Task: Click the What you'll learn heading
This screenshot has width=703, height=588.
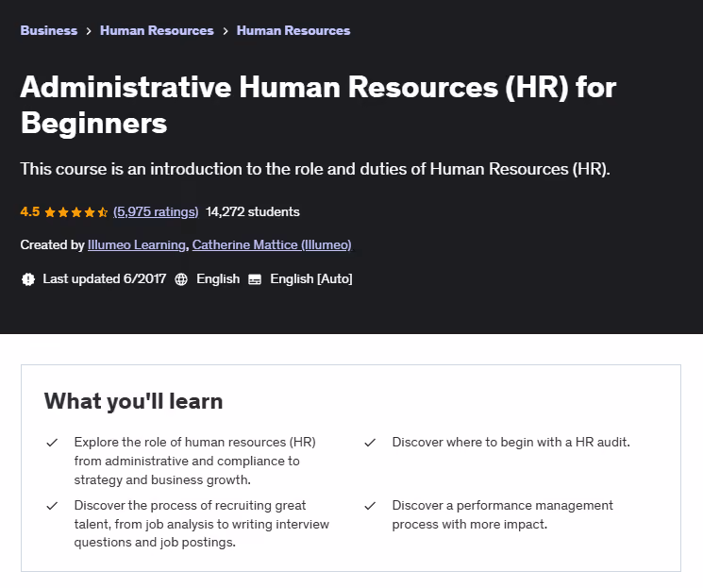Action: [134, 401]
